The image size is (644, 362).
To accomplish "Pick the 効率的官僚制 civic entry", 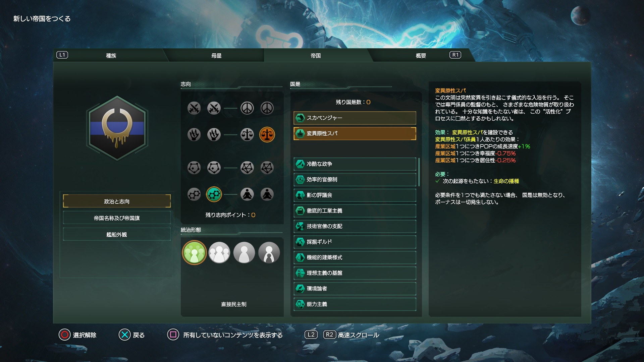I will (x=355, y=180).
